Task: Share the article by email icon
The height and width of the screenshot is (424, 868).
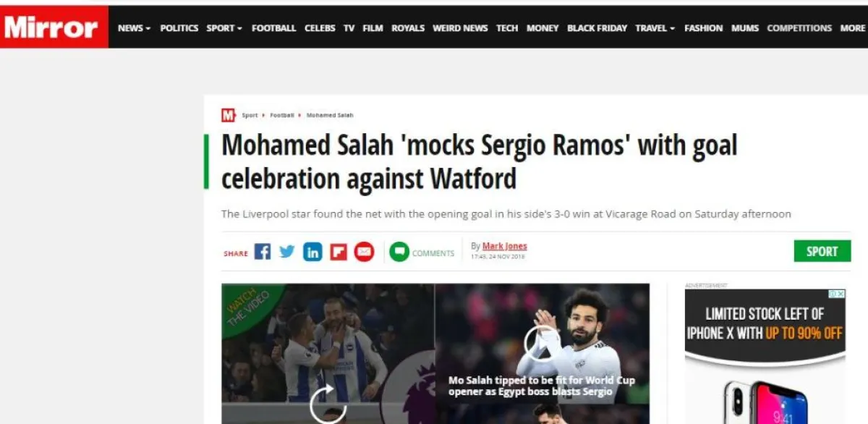Action: point(364,252)
